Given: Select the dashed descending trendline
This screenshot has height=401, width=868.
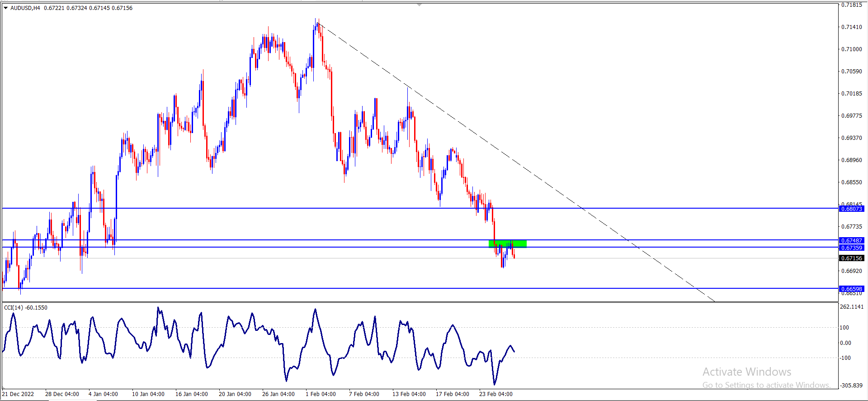Looking at the screenshot, I should (x=515, y=162).
